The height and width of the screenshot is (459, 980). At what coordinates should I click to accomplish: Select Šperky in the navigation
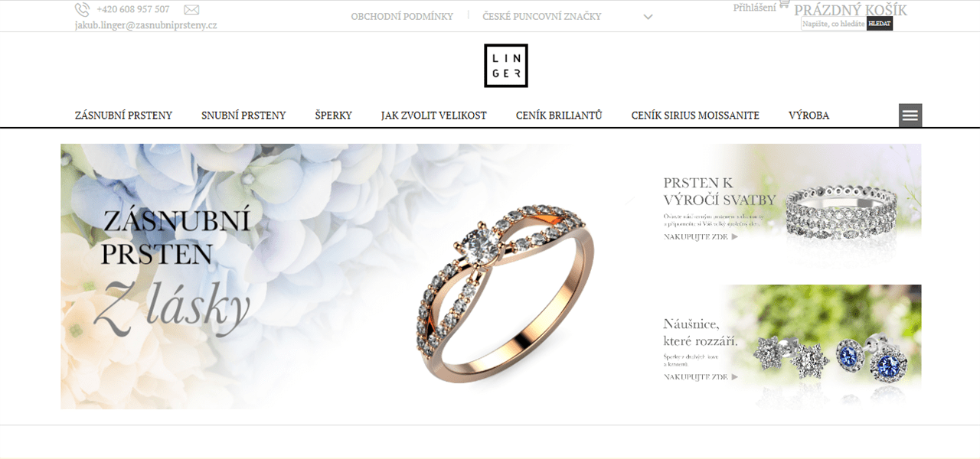click(x=333, y=116)
